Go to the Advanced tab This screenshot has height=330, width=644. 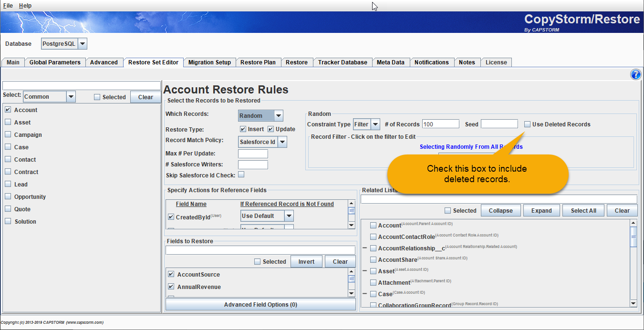tap(104, 62)
